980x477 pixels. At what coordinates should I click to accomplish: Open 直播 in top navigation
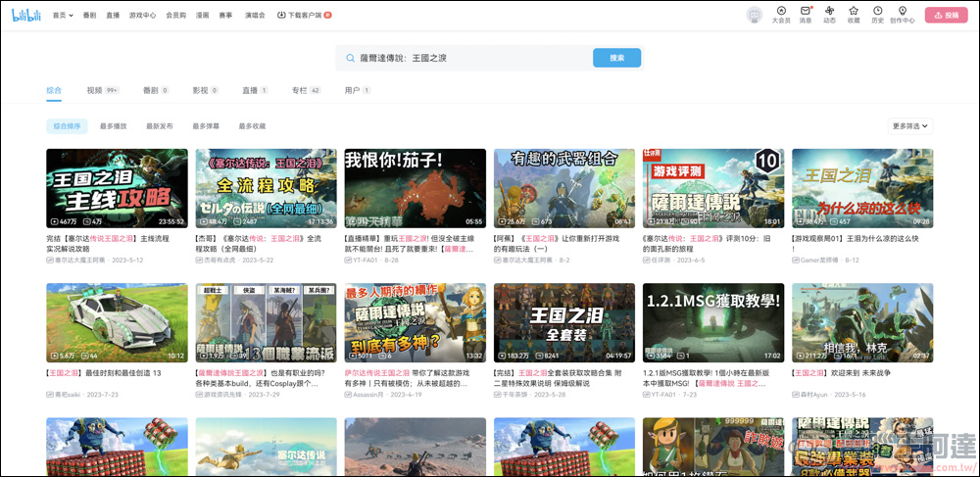tap(113, 15)
